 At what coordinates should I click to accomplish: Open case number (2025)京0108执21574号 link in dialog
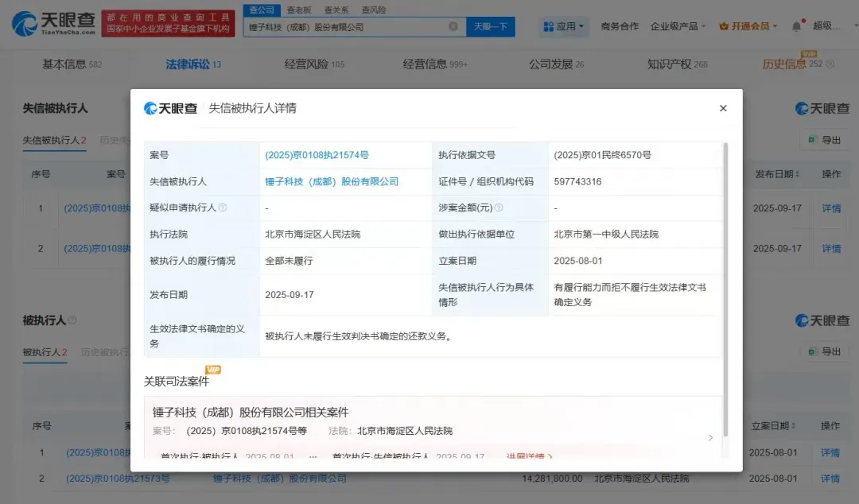tap(317, 155)
